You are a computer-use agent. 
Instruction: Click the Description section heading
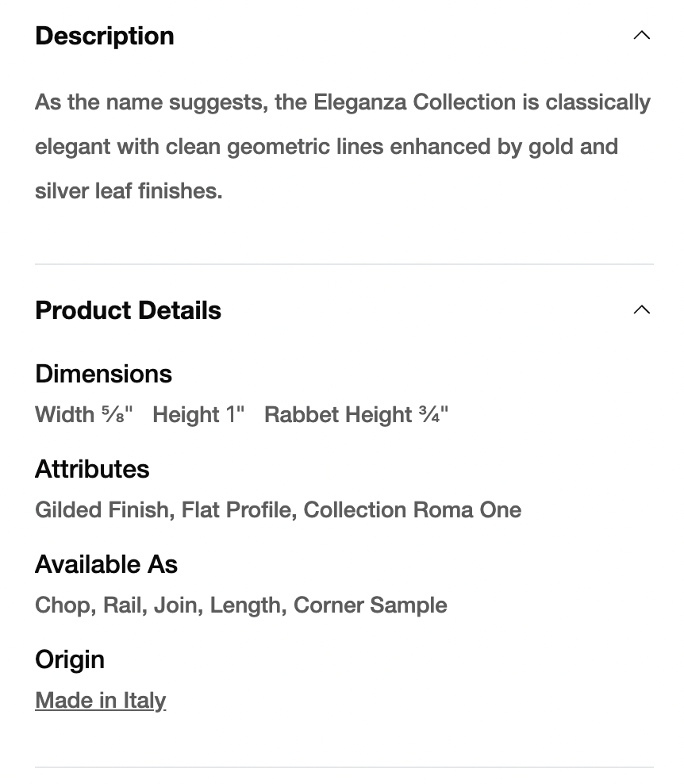105,36
